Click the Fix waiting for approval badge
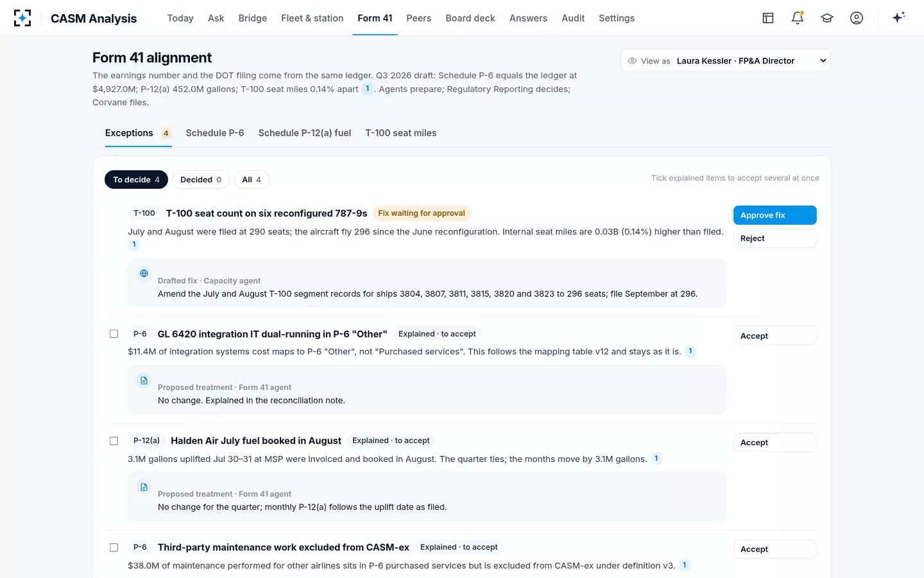 pos(422,213)
